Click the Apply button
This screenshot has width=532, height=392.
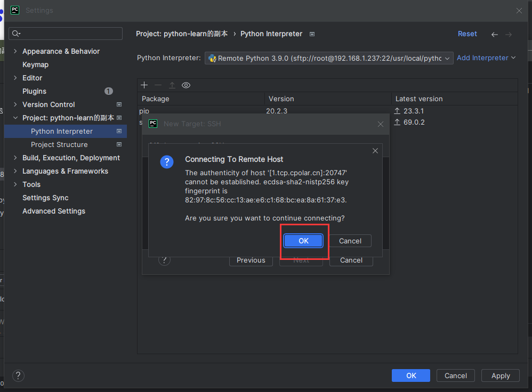coord(501,375)
